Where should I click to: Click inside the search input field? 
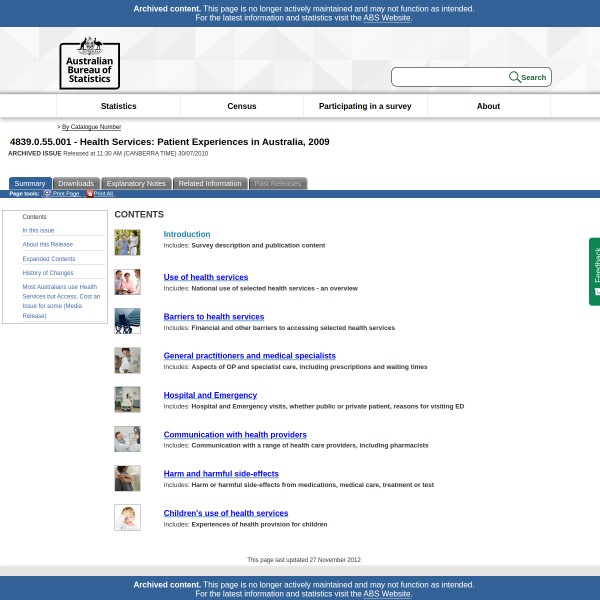449,77
